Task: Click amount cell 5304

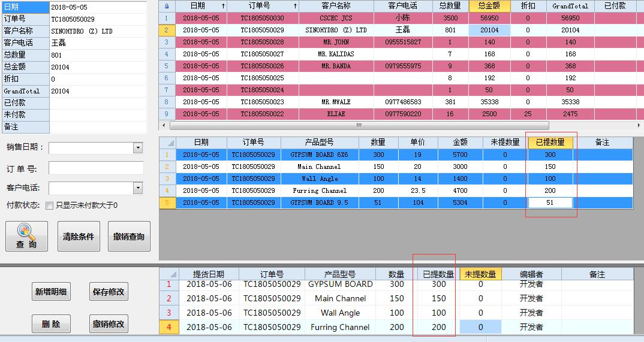Action: pos(460,202)
